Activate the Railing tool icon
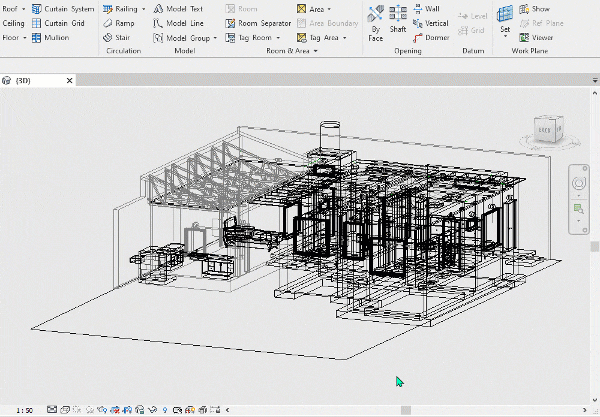The image size is (600, 417). pos(108,8)
